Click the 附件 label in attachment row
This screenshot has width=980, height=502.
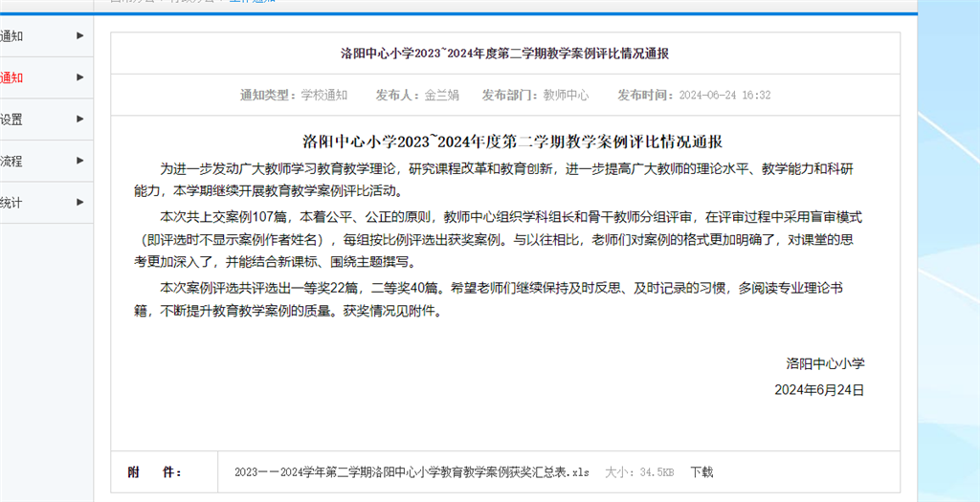coord(154,472)
